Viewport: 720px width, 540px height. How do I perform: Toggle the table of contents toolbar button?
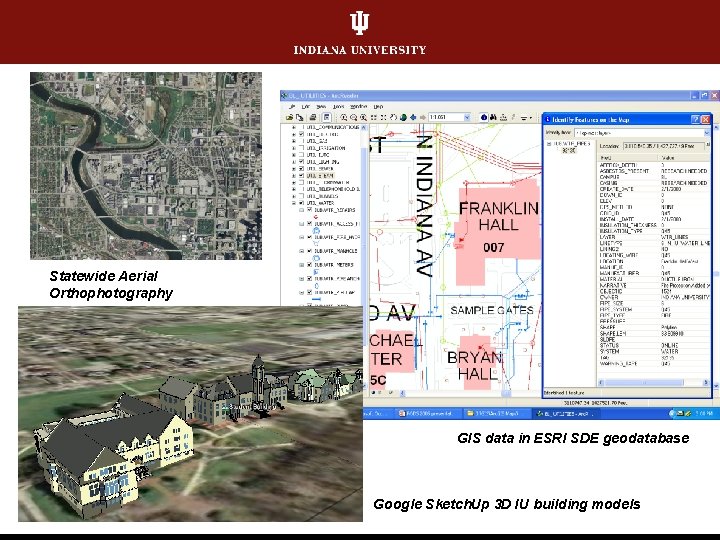326,118
